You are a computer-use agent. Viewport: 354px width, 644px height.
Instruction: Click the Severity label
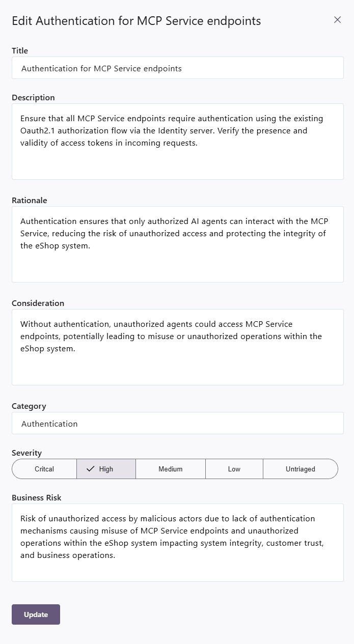click(x=27, y=453)
